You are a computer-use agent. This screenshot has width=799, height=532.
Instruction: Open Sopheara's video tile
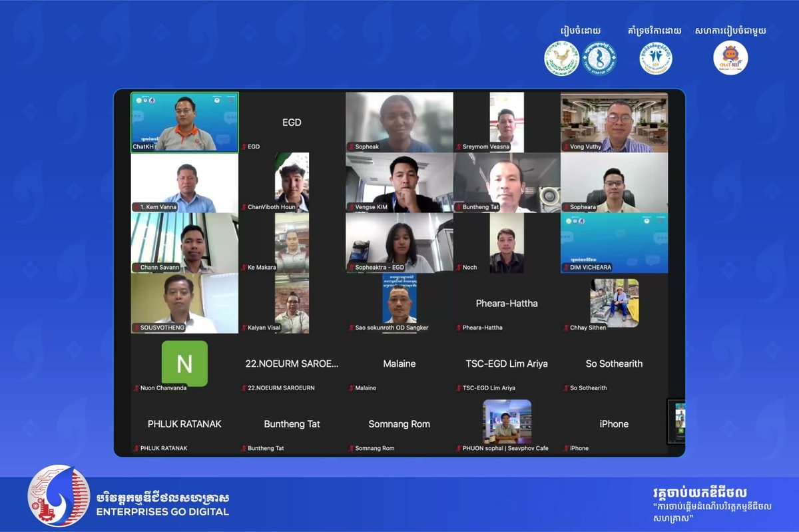(x=614, y=183)
